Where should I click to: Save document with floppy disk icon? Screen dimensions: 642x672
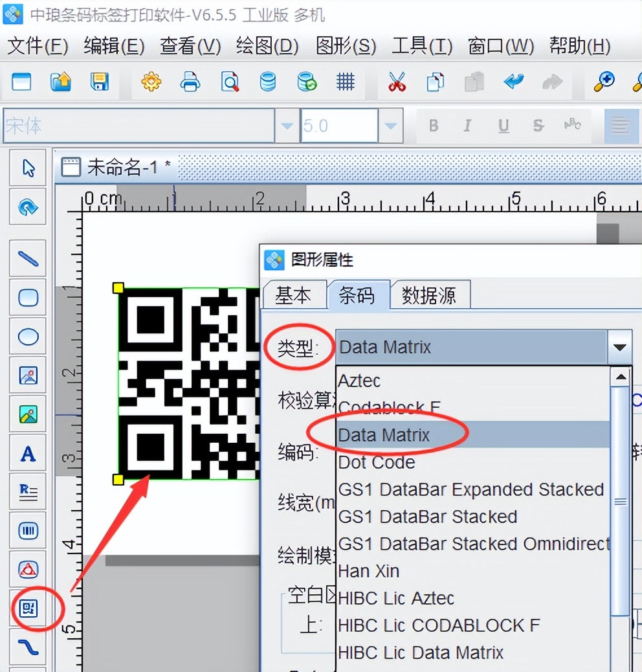(x=100, y=82)
